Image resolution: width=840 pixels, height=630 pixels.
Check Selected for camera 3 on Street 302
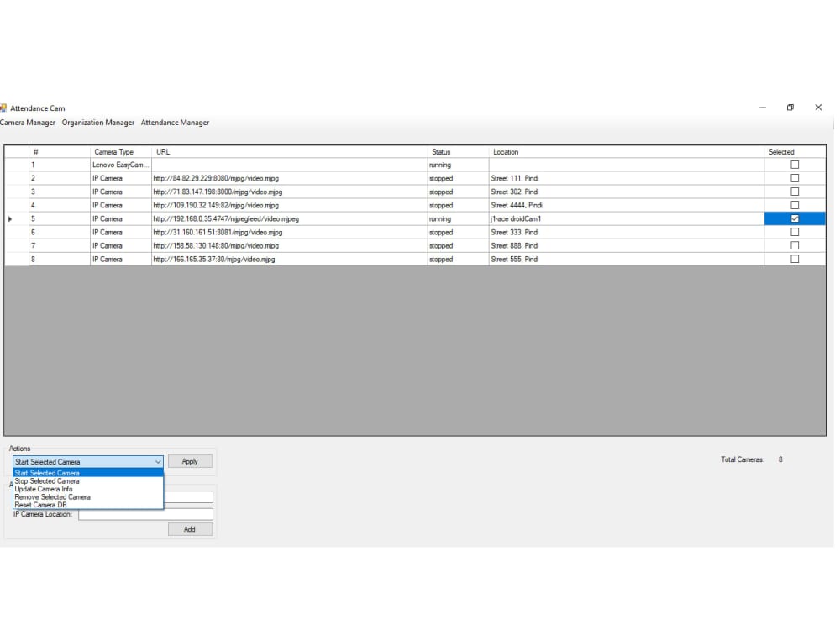tap(794, 192)
